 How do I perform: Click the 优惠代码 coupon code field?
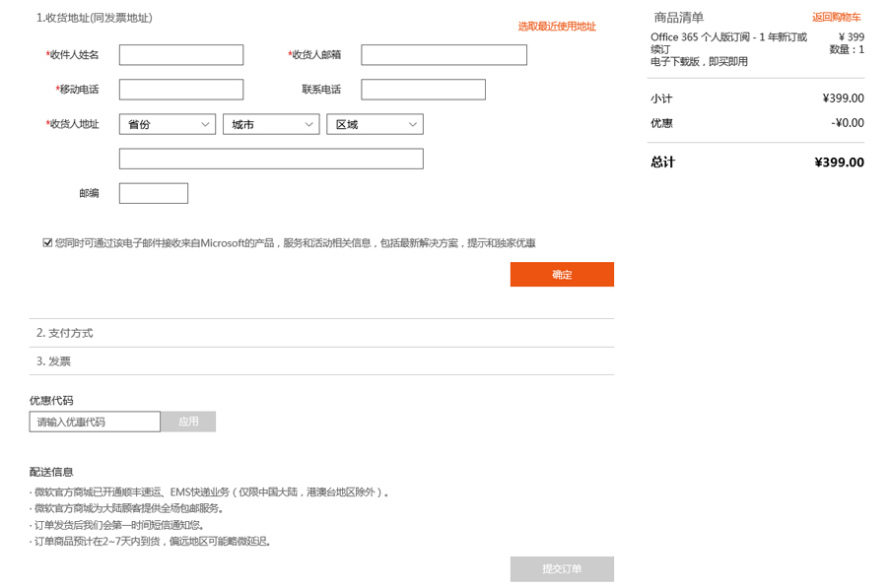pyautogui.click(x=94, y=421)
